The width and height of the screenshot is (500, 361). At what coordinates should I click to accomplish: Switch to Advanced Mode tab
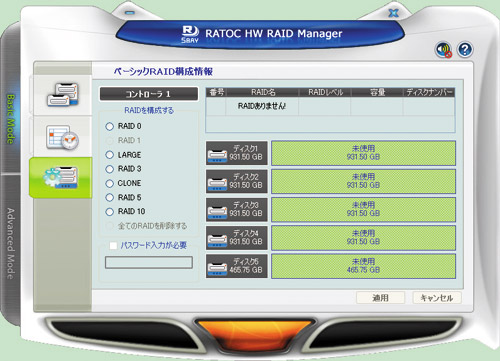pyautogui.click(x=11, y=244)
